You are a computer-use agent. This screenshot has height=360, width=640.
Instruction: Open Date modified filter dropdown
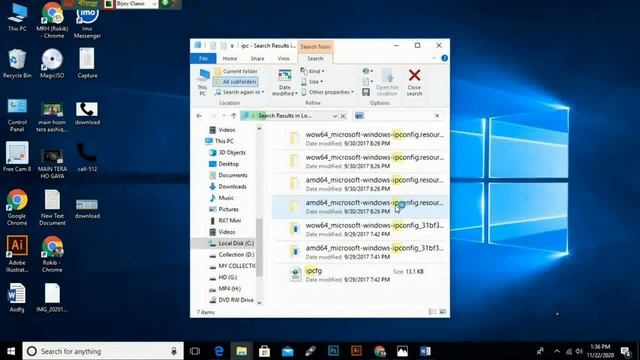point(284,82)
